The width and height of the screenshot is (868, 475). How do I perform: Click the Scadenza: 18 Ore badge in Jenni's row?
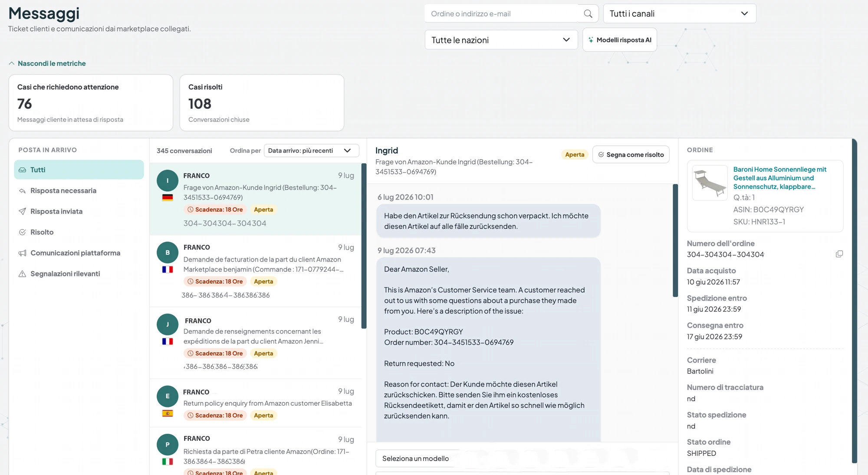tap(215, 354)
